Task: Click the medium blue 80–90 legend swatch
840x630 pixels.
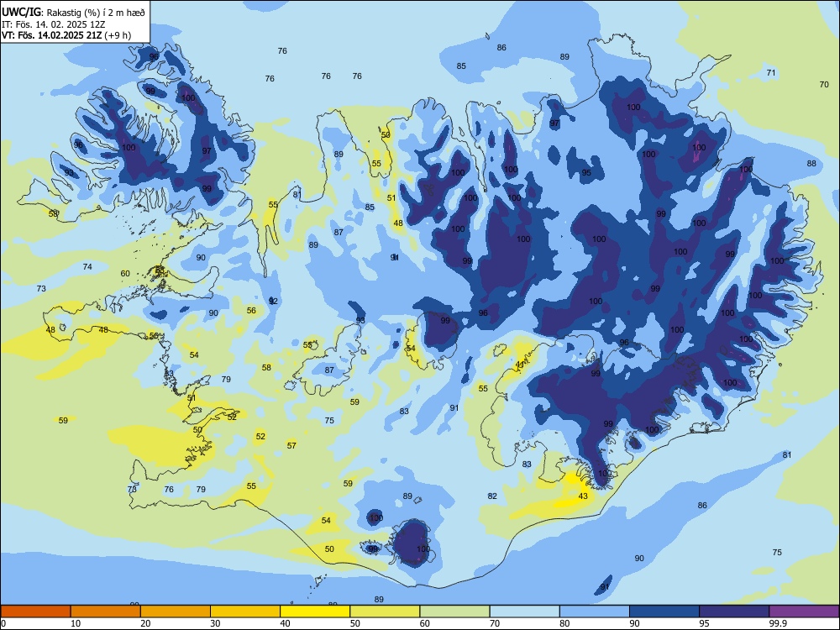Action: (x=595, y=612)
